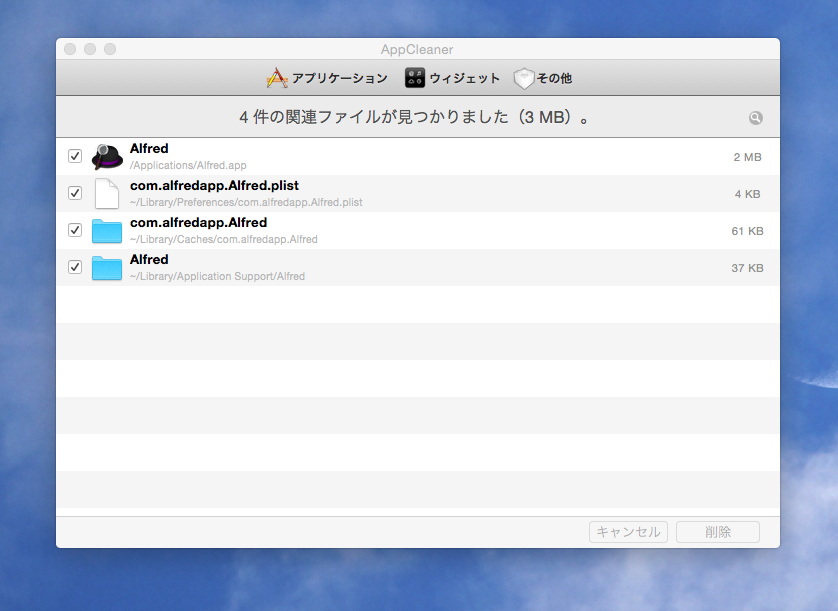The width and height of the screenshot is (838, 611).
Task: Select the /Applications/Alfred.app path text
Action: coord(188,165)
